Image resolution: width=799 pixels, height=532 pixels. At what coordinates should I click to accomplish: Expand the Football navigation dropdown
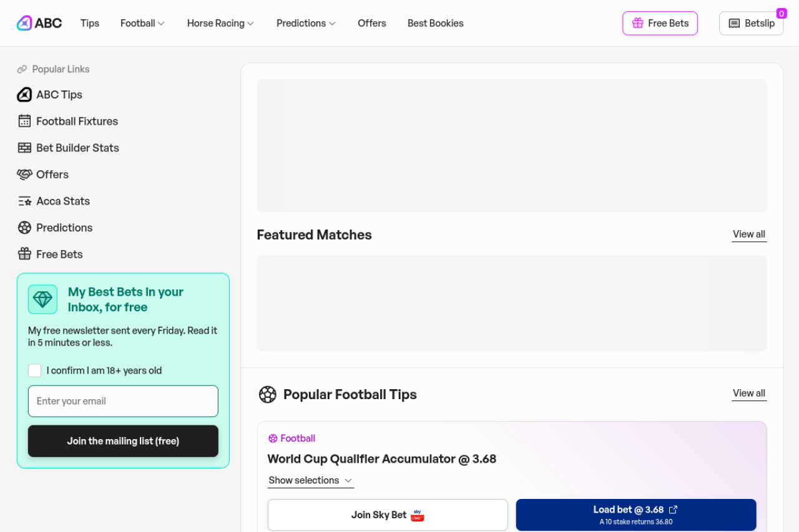(142, 23)
